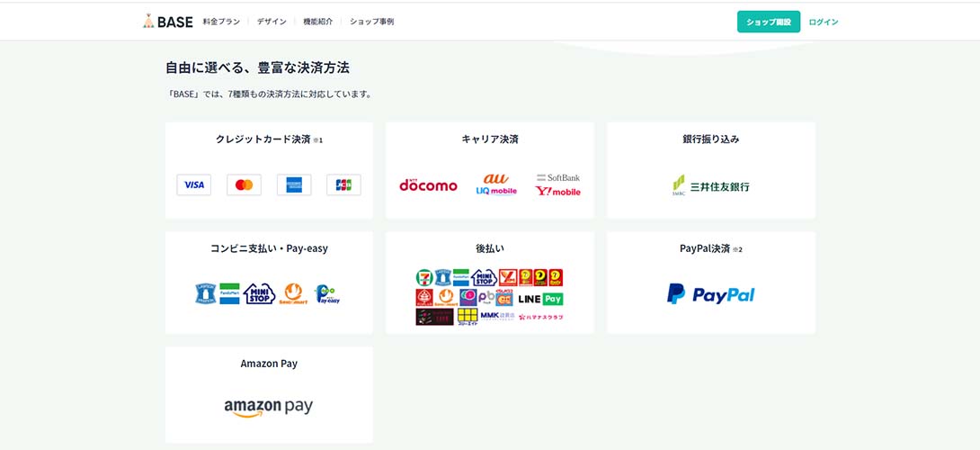
Task: Click the ログイン link
Action: (824, 22)
